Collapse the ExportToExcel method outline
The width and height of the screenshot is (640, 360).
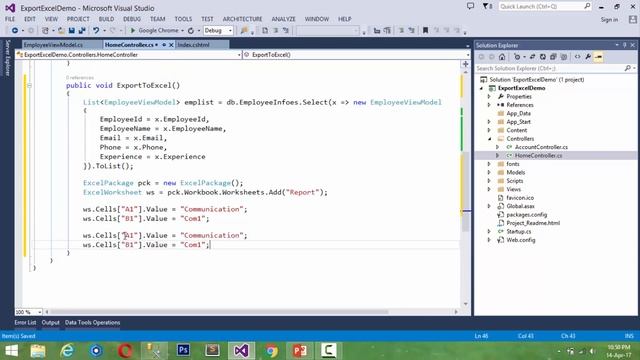click(x=29, y=85)
